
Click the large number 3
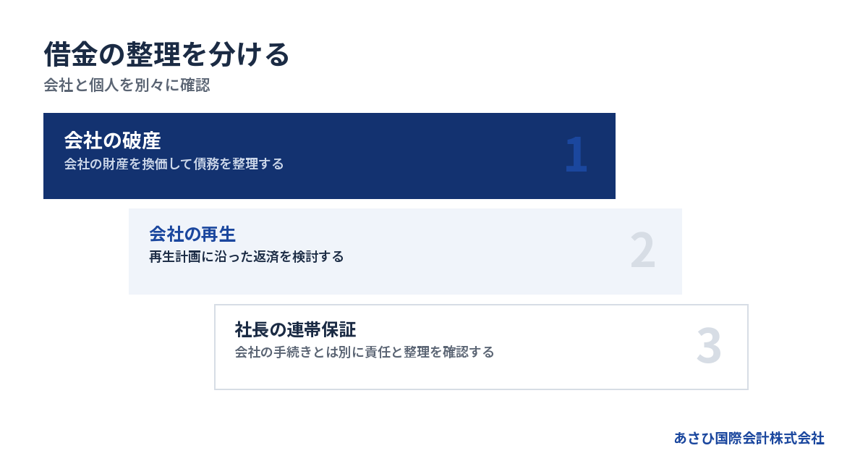709,347
